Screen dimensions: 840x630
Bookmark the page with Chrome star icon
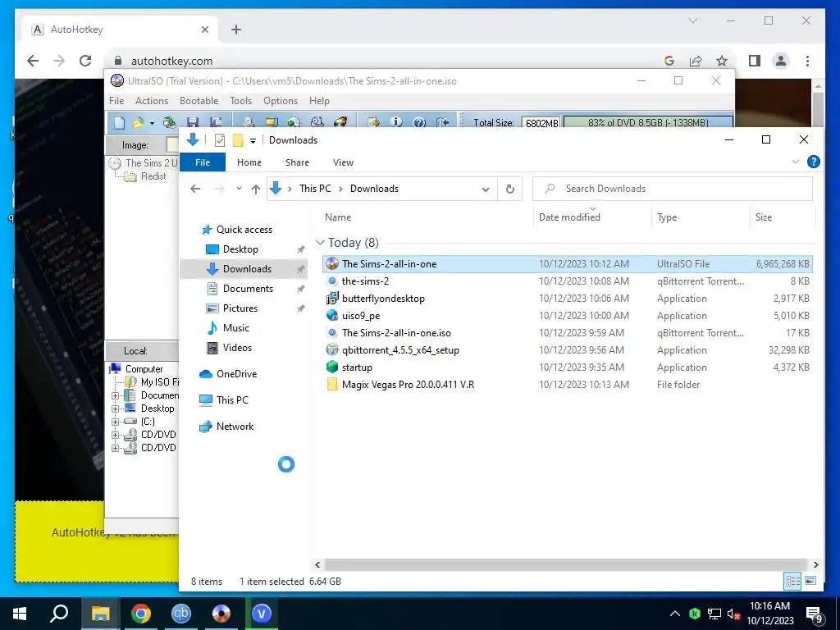click(x=722, y=61)
